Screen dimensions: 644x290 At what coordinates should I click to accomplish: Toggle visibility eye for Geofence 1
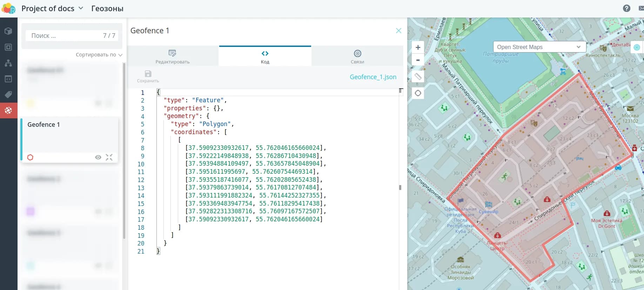click(x=98, y=157)
